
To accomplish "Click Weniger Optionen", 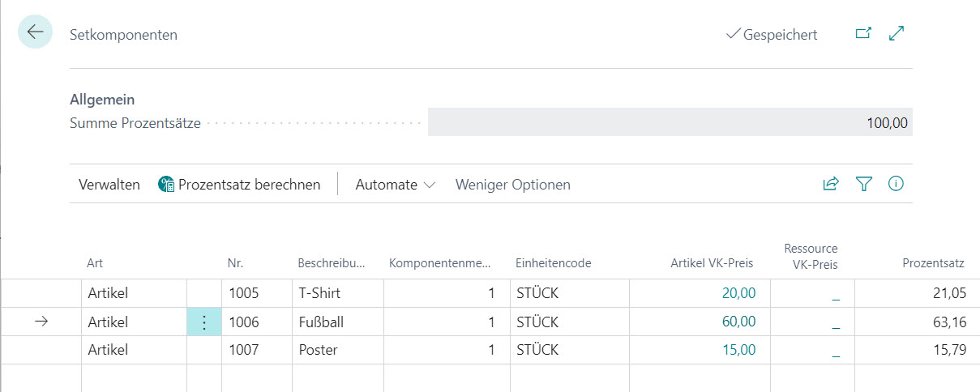I will pos(513,185).
